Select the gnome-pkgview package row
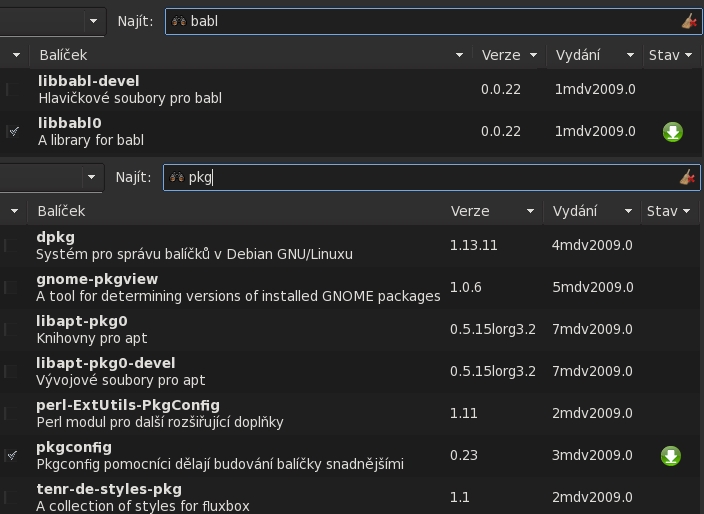This screenshot has height=514, width=704. click(x=240, y=287)
